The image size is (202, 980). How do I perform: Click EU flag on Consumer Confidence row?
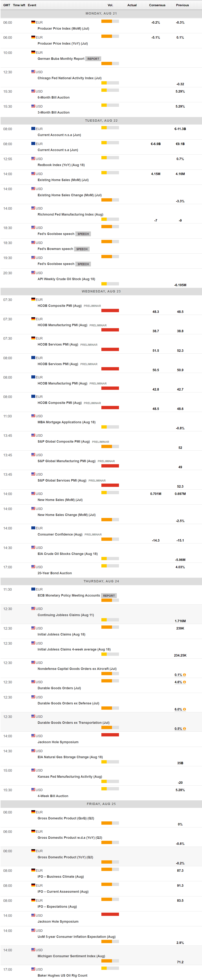[x=33, y=528]
